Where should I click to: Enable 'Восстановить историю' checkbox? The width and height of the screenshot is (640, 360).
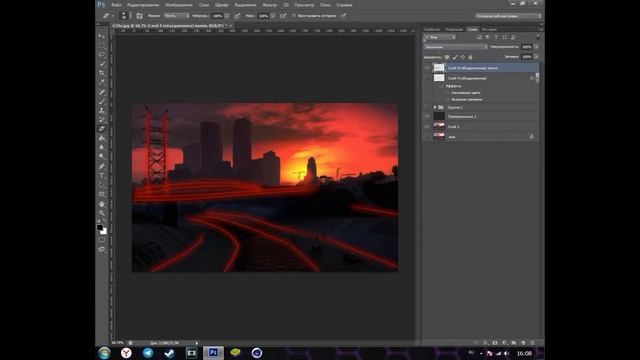(x=294, y=16)
